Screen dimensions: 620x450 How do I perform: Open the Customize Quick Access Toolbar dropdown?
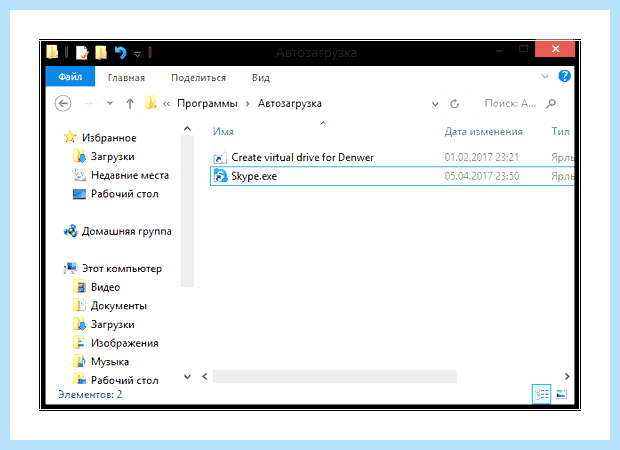137,54
